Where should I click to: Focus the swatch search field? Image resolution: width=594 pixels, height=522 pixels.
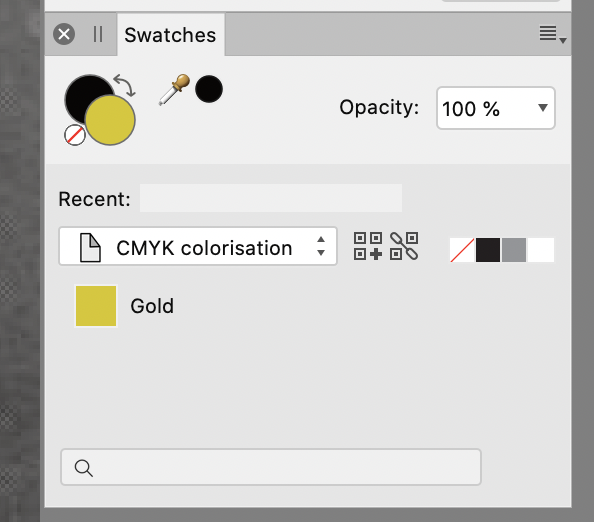coord(271,467)
